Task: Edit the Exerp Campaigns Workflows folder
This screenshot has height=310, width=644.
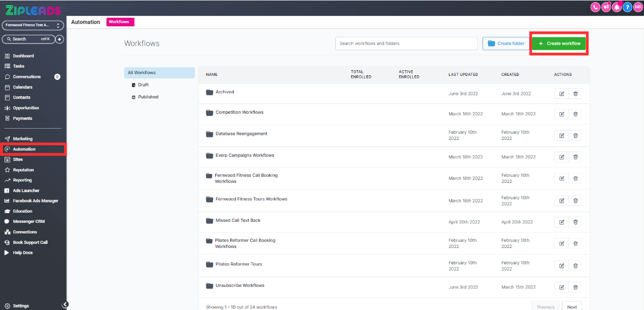Action: pyautogui.click(x=561, y=157)
